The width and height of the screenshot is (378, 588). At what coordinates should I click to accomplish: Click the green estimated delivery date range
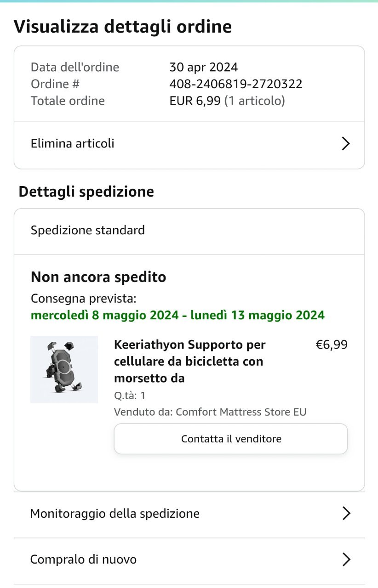pos(178,316)
